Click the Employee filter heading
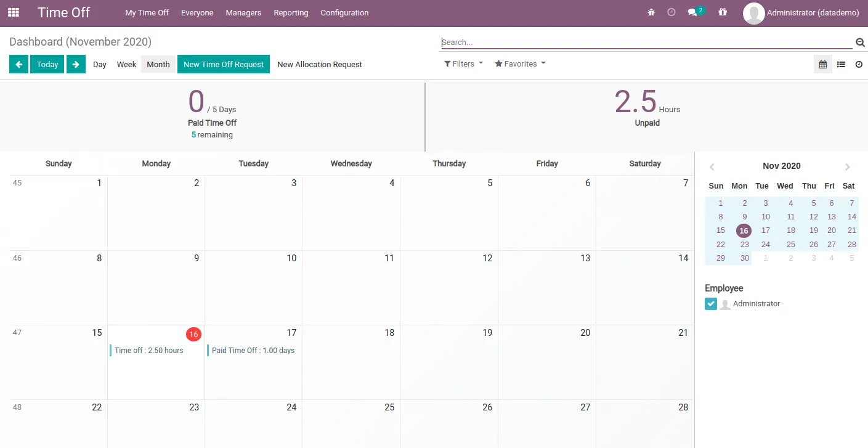The image size is (868, 448). pyautogui.click(x=724, y=288)
